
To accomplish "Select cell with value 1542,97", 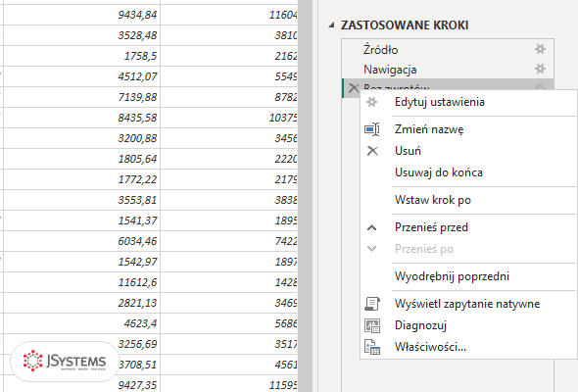I will coord(82,263).
